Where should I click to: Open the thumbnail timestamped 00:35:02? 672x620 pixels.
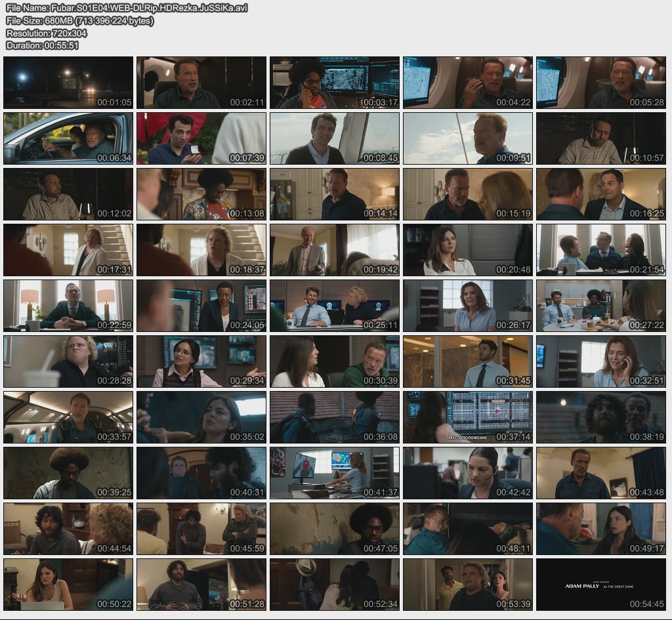[201, 417]
